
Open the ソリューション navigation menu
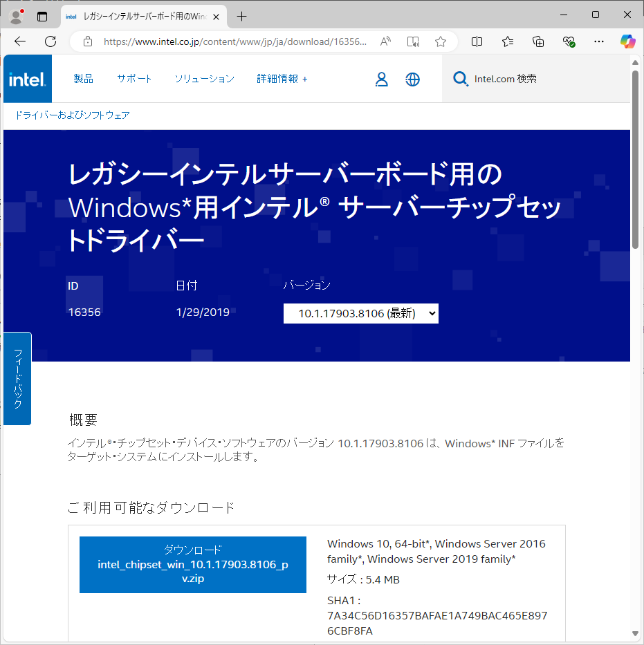[x=205, y=79]
